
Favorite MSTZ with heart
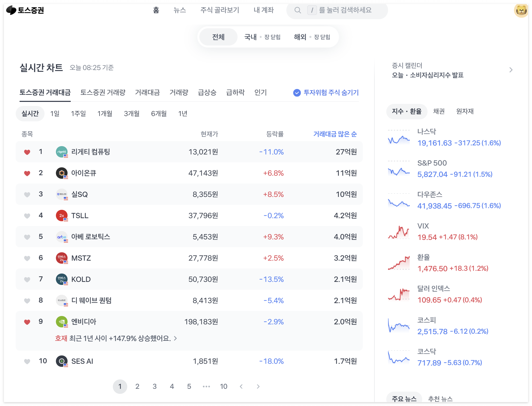(27, 258)
